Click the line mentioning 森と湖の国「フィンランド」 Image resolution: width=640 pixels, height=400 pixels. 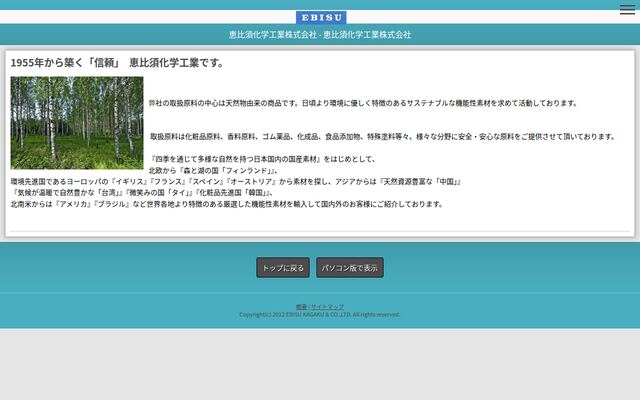click(213, 171)
